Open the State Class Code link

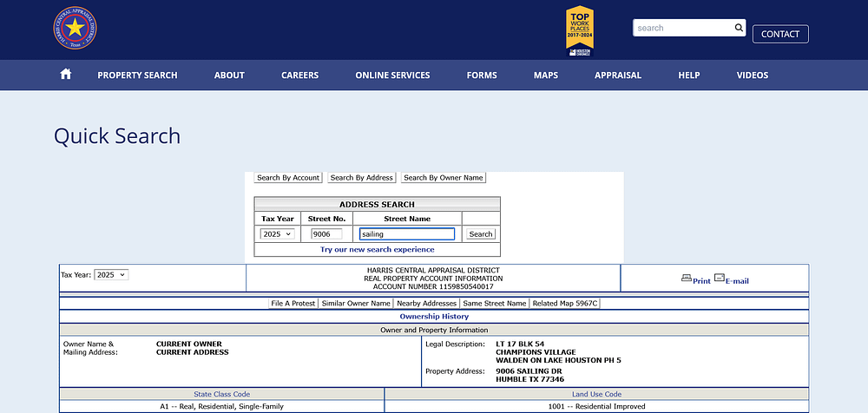pyautogui.click(x=221, y=394)
